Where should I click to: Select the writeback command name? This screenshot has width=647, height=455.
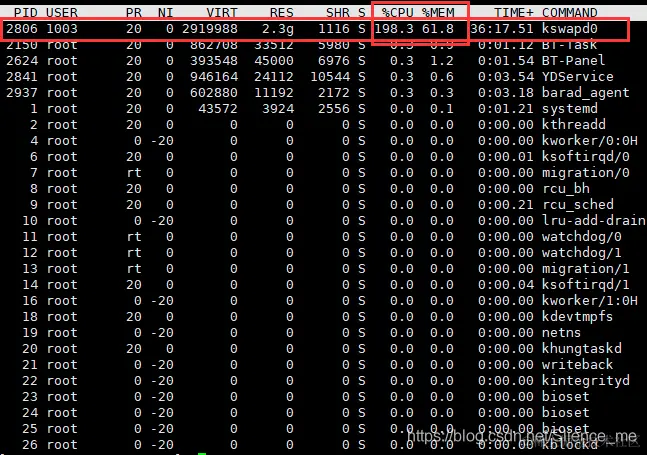577,365
